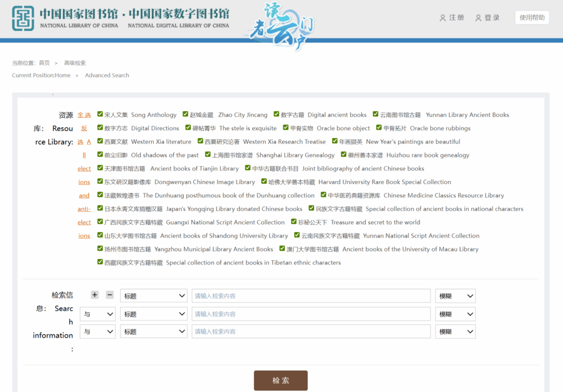This screenshot has width=563, height=392.
Task: Disable the Chinese Medicine Classics Resource Library checkbox
Action: point(324,195)
